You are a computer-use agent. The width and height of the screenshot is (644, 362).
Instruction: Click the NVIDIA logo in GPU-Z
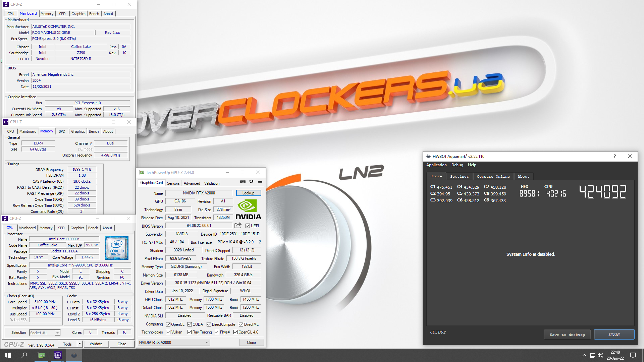(x=248, y=209)
